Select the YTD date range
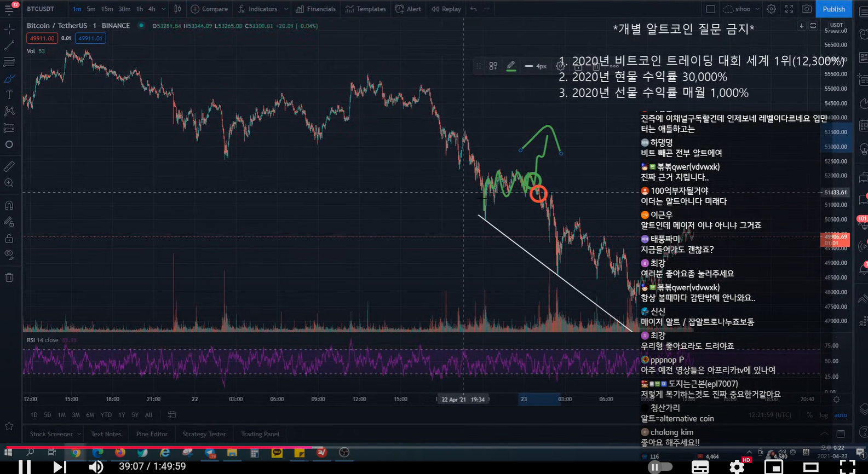Screen dimensions: 868x474 point(106,415)
